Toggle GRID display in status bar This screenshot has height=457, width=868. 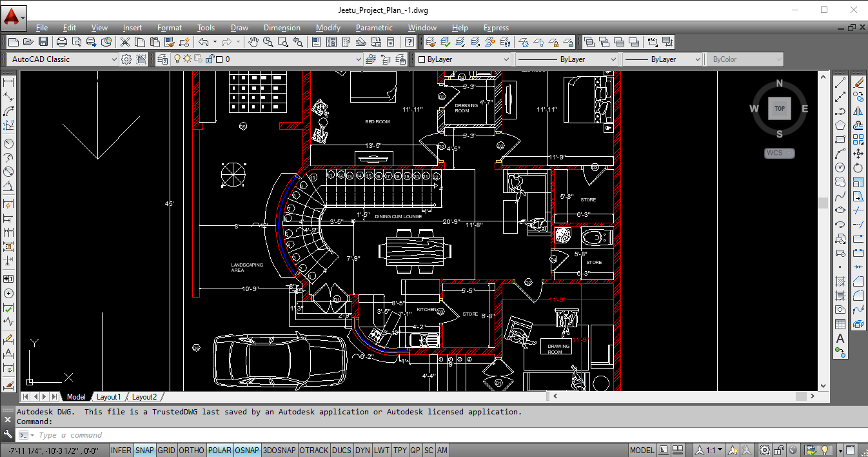pos(166,451)
